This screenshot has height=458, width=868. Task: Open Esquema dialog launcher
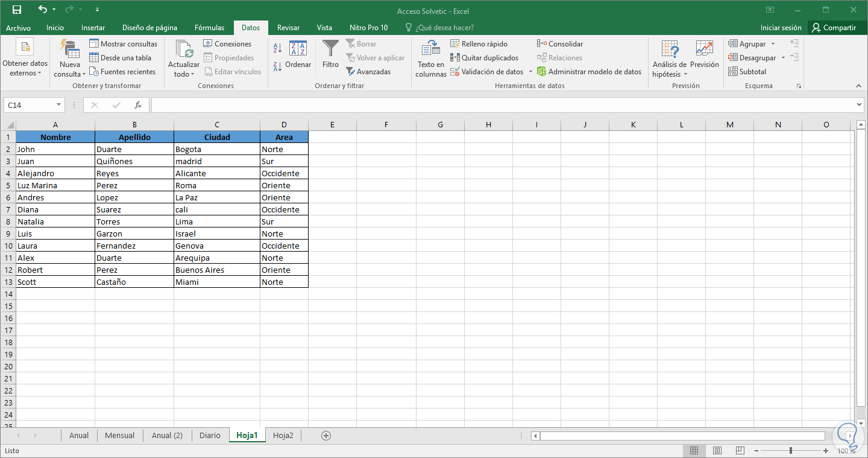click(x=799, y=86)
